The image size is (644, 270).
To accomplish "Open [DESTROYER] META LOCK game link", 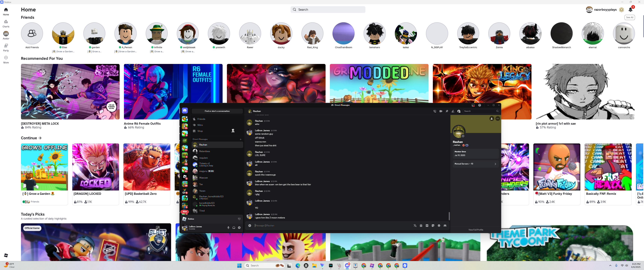I will (40, 124).
